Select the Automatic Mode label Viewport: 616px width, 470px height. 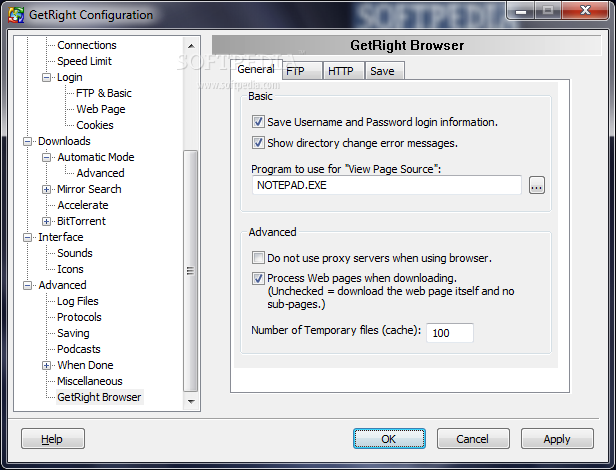tap(96, 157)
